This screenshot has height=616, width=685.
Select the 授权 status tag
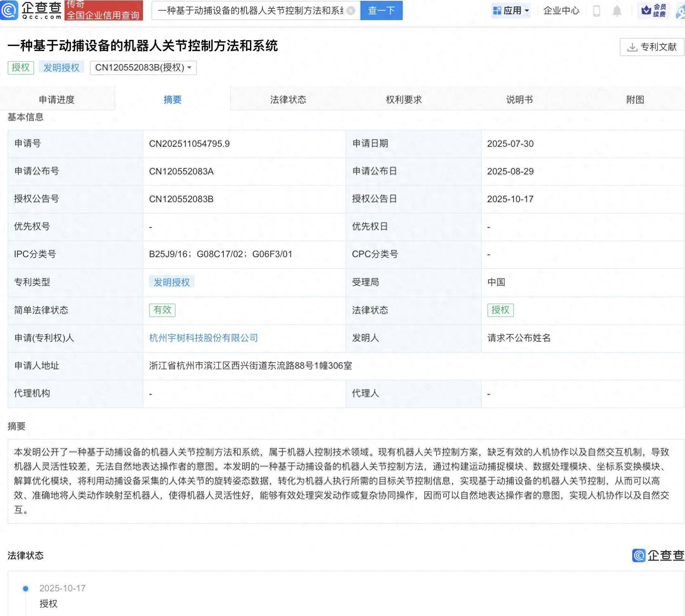[501, 310]
